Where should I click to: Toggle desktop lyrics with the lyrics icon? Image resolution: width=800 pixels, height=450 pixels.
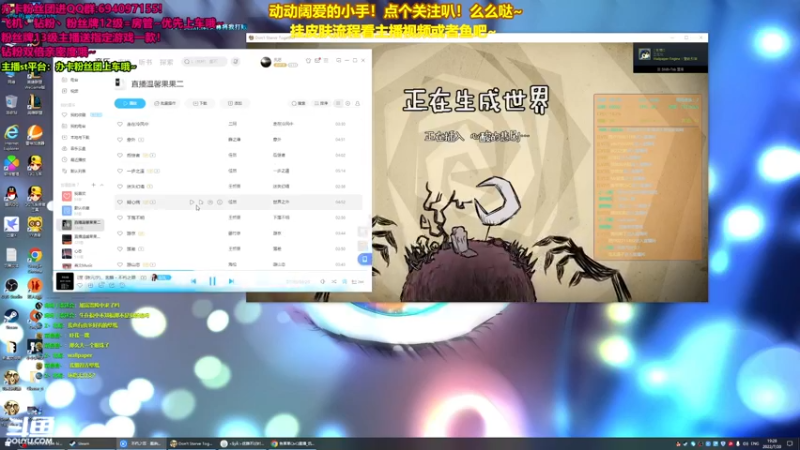point(344,282)
